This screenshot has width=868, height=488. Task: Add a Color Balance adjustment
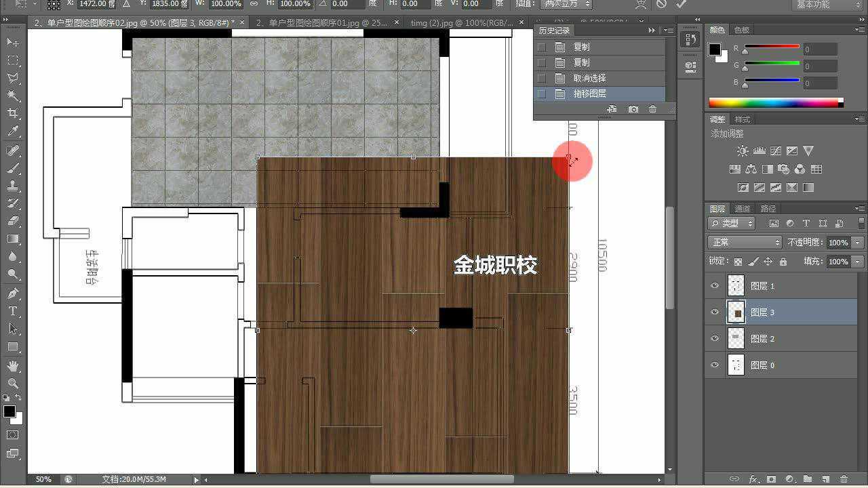[x=751, y=169]
